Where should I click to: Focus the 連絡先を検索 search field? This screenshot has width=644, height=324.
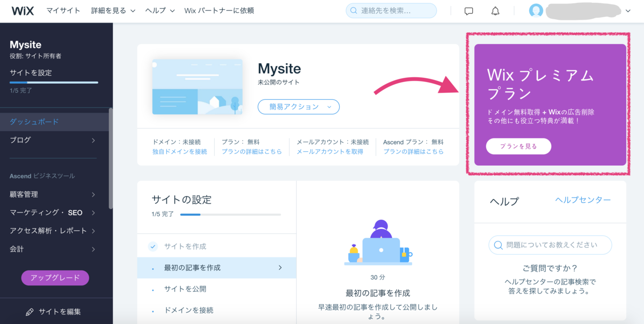point(391,11)
